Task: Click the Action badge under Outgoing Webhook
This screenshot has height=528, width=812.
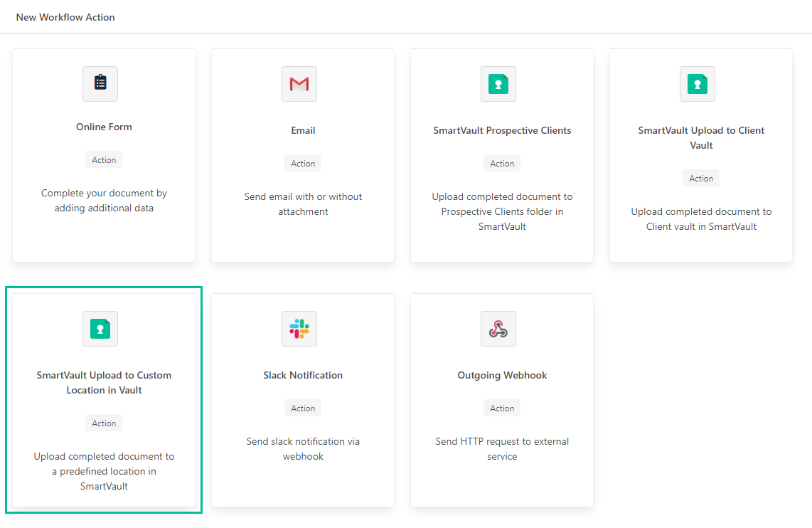Action: pyautogui.click(x=502, y=408)
